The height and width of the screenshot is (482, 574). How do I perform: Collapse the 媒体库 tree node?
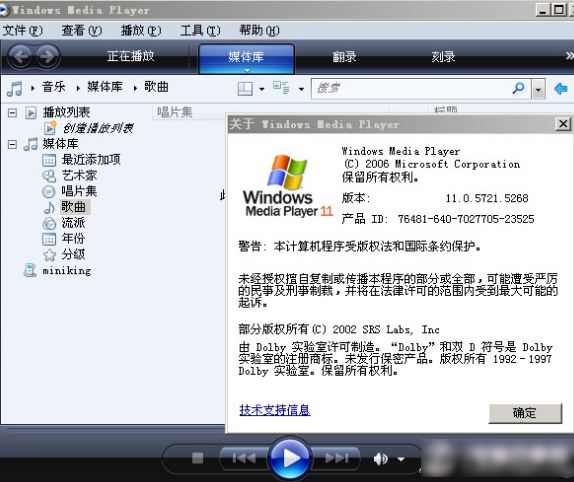[x=12, y=145]
